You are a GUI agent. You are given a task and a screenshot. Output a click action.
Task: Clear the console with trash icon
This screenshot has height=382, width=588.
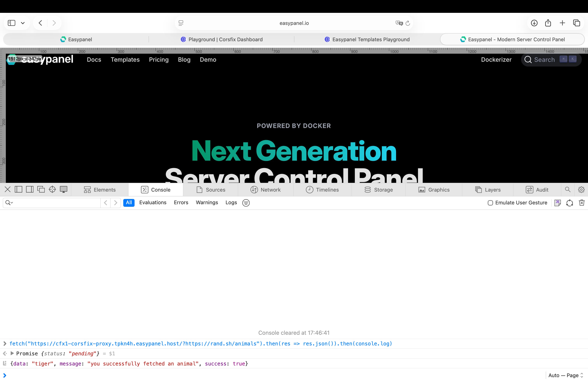pos(582,203)
